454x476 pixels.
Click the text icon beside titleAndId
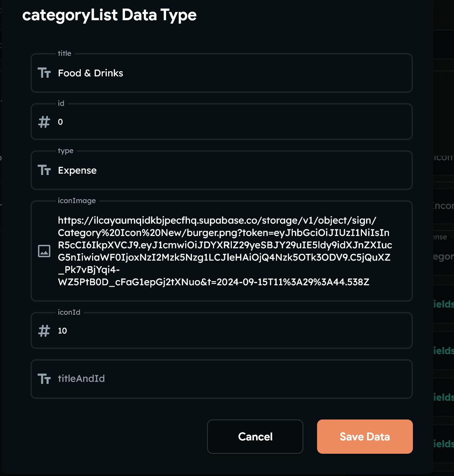pyautogui.click(x=44, y=379)
